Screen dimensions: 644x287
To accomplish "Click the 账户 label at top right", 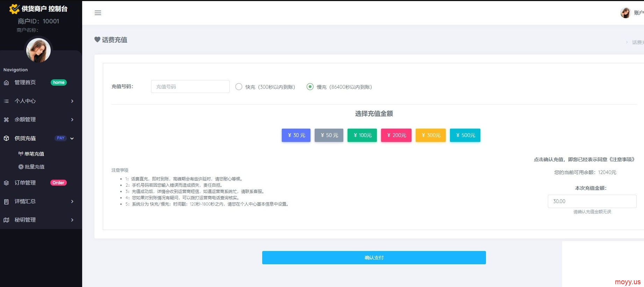I will pyautogui.click(x=639, y=13).
